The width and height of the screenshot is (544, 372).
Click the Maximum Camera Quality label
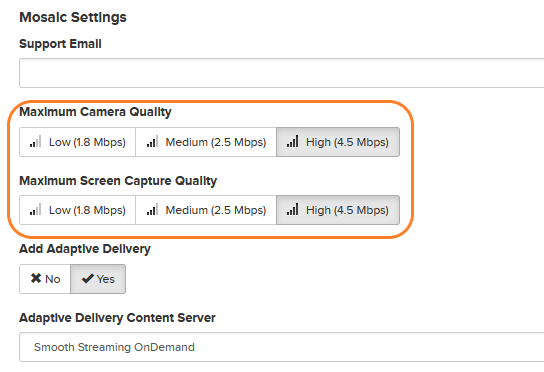coord(95,112)
